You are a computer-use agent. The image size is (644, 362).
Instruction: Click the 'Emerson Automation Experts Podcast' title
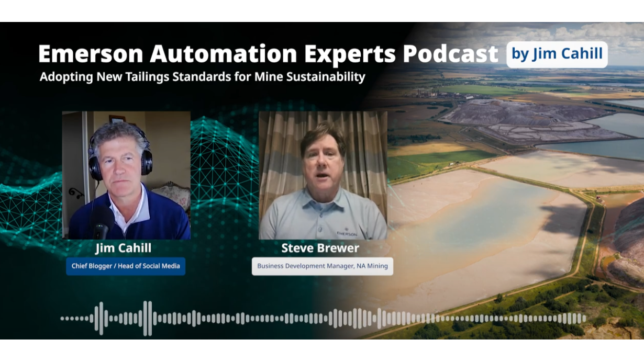[268, 54]
